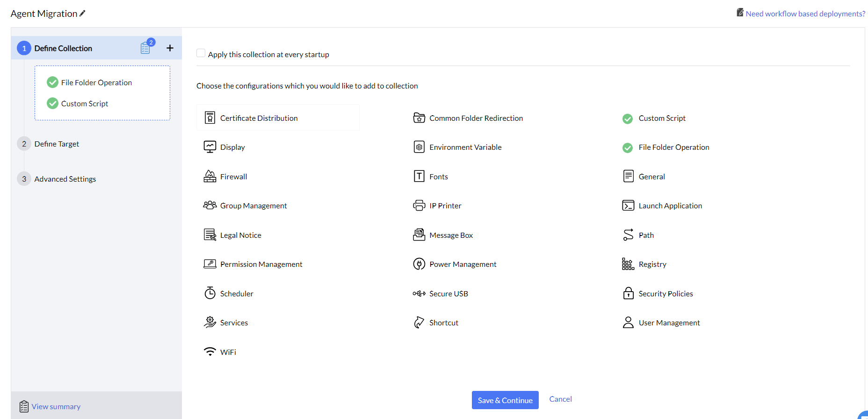Click the Scheduler clock icon
Image resolution: width=868 pixels, height=419 pixels.
(210, 293)
